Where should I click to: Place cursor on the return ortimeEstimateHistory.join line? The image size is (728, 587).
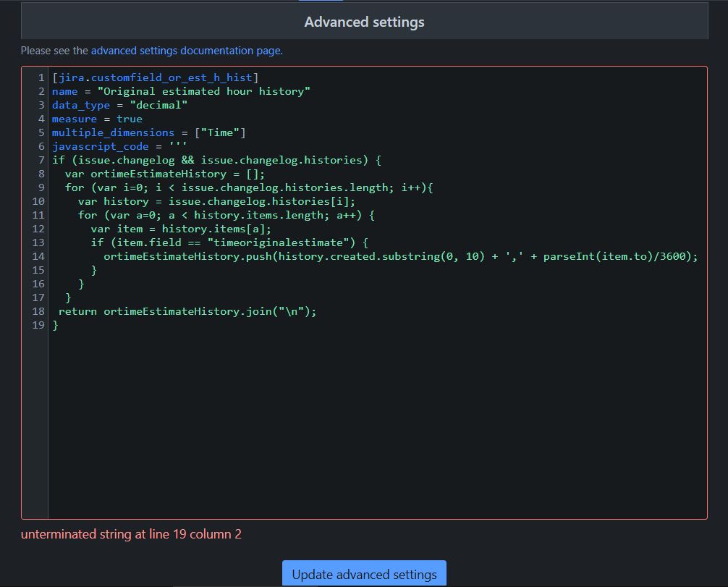[187, 311]
